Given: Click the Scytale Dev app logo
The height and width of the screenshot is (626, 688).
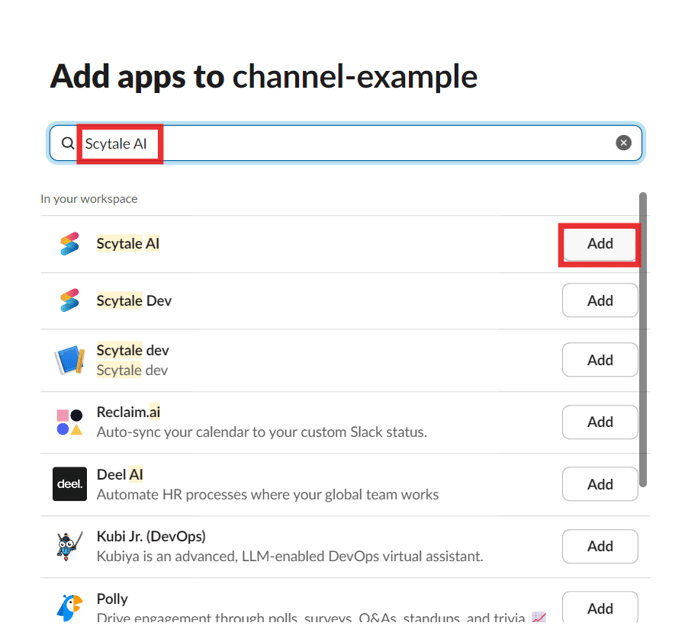Looking at the screenshot, I should 70,300.
